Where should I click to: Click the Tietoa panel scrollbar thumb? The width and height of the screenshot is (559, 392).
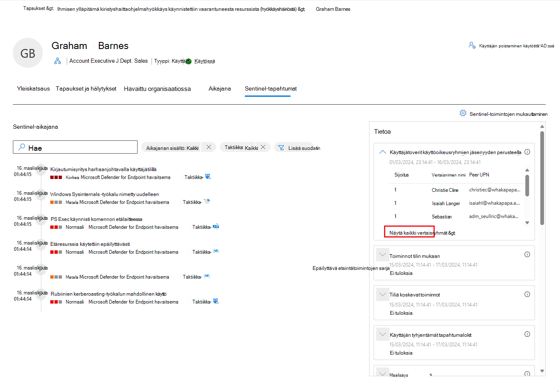(542, 178)
